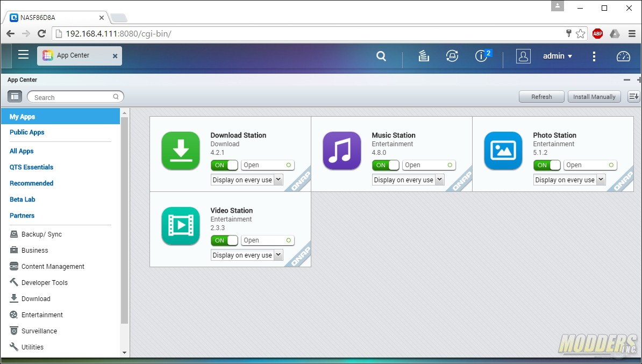Close the App Center taskbar tab
This screenshot has height=364, width=642.
[115, 56]
